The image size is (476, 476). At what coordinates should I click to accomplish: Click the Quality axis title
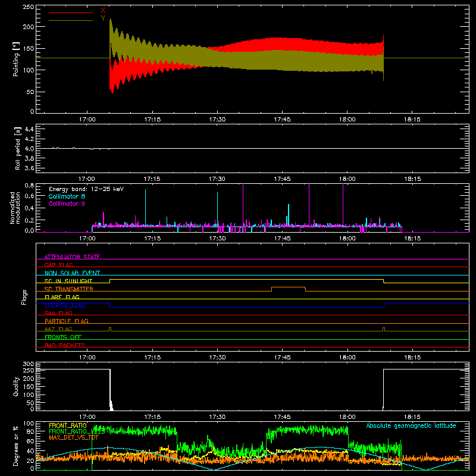pos(16,386)
